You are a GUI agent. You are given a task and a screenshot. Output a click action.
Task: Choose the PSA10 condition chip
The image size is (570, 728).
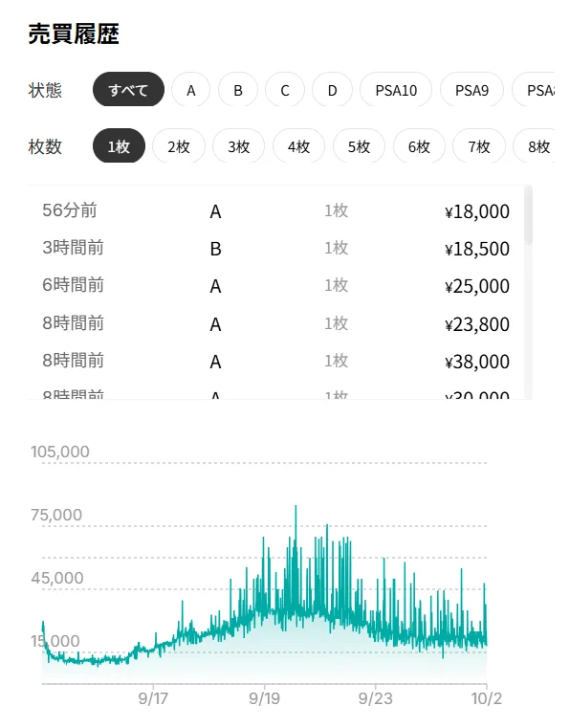(x=396, y=89)
